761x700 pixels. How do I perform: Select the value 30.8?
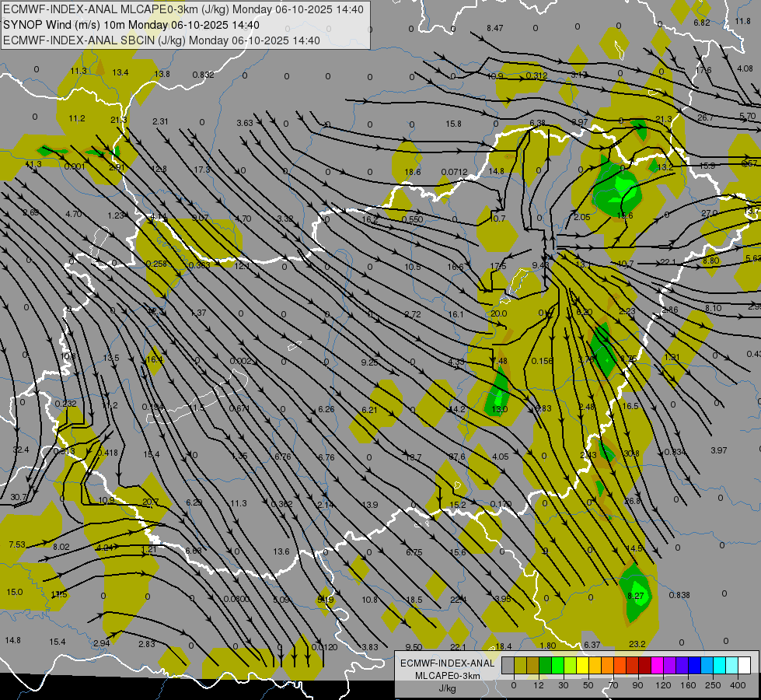pyautogui.click(x=631, y=453)
